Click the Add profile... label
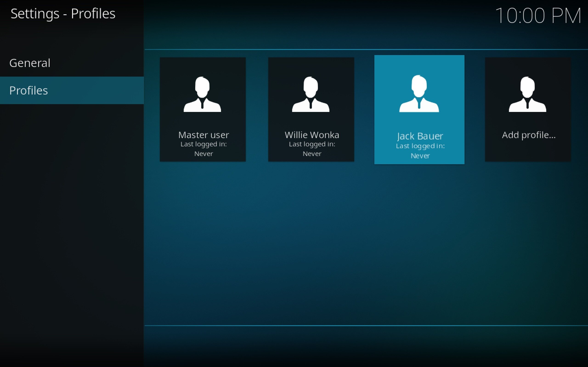The height and width of the screenshot is (367, 588). pyautogui.click(x=529, y=135)
